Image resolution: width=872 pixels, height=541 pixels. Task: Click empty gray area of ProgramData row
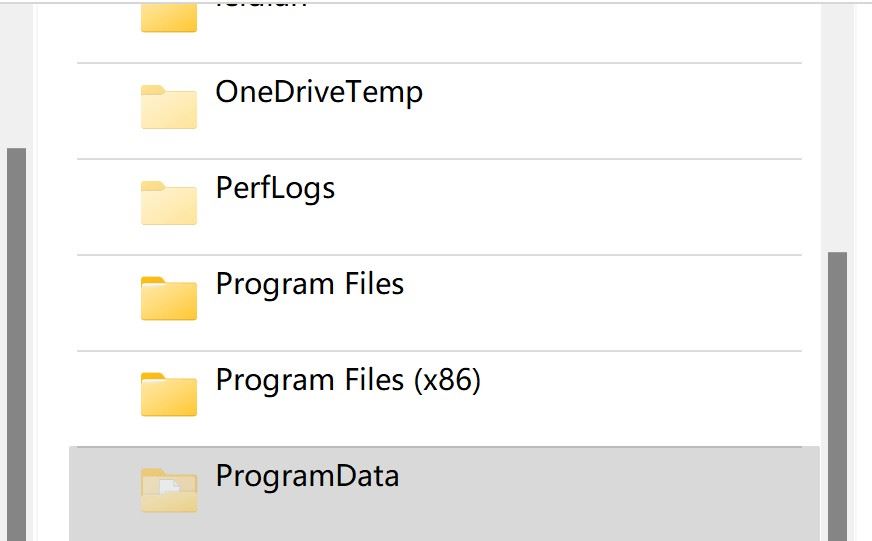[x=620, y=494]
